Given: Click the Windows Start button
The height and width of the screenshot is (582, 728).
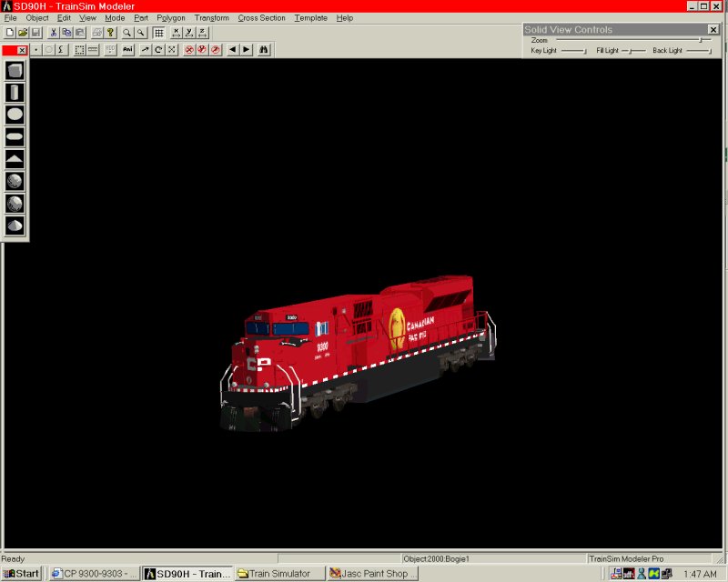Looking at the screenshot, I should (x=21, y=574).
